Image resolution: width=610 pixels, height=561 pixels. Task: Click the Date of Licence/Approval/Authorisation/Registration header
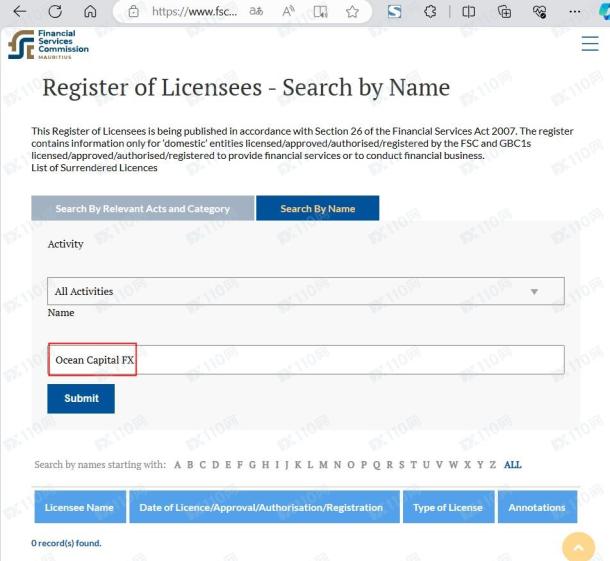[265, 507]
